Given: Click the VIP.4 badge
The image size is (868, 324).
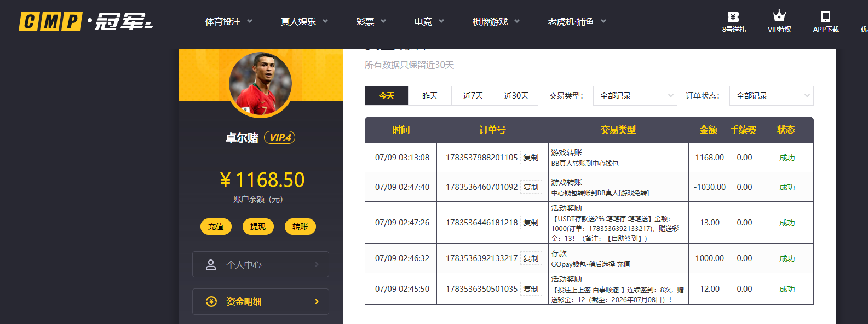Looking at the screenshot, I should (x=280, y=137).
